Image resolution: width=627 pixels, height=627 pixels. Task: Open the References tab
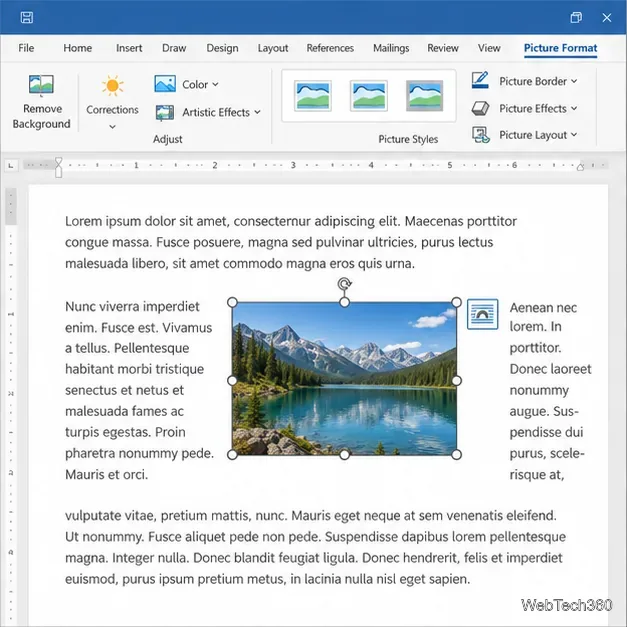pos(330,48)
